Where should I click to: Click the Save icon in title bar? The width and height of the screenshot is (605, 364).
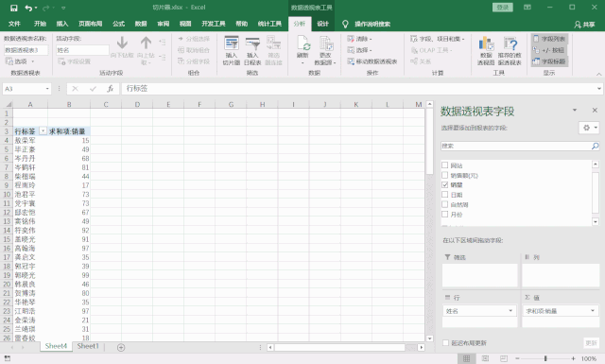pyautogui.click(x=14, y=8)
